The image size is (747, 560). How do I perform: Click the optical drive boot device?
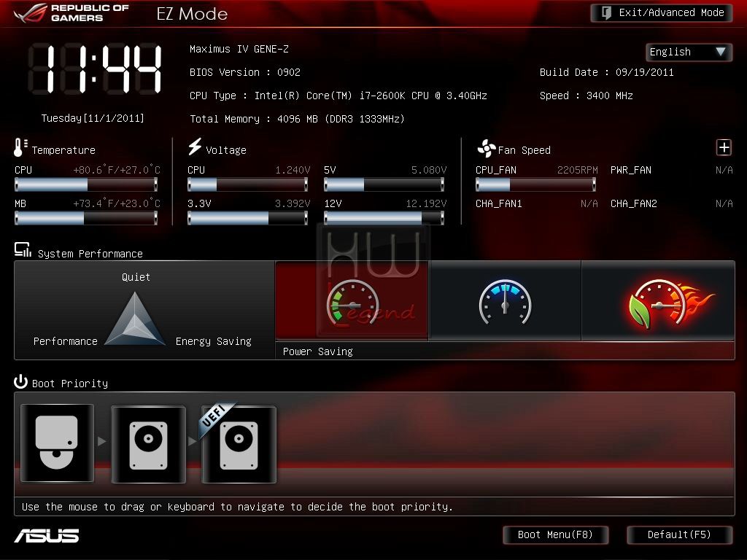click(57, 443)
